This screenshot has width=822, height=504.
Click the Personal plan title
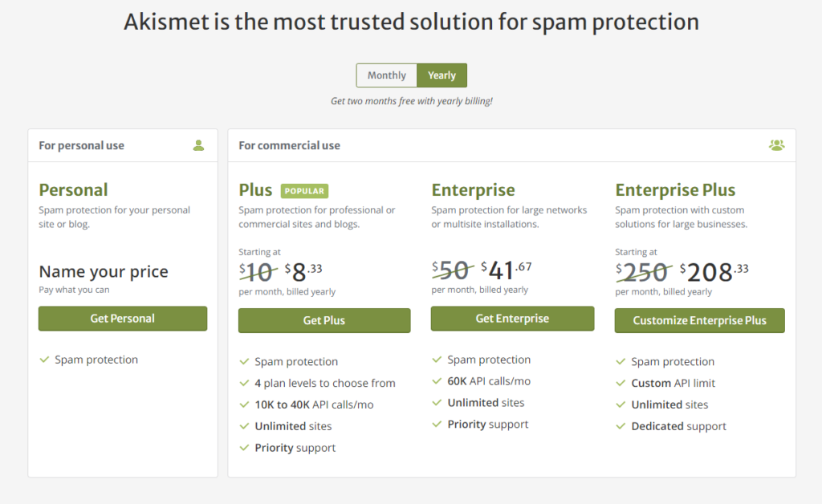coord(73,189)
